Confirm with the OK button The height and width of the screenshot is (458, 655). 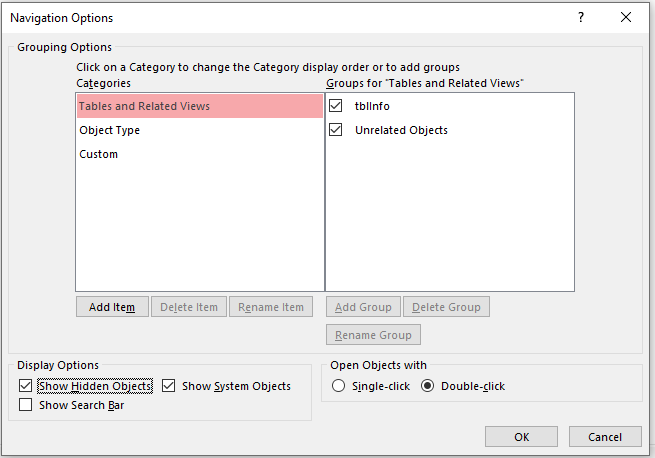[x=521, y=437]
